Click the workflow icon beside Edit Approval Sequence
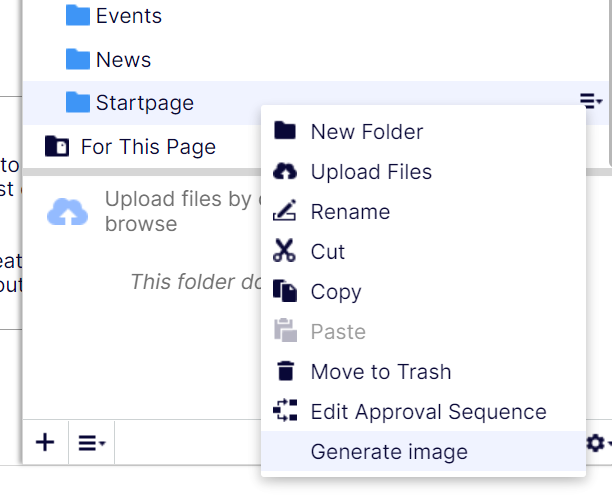This screenshot has width=612, height=502. click(285, 410)
